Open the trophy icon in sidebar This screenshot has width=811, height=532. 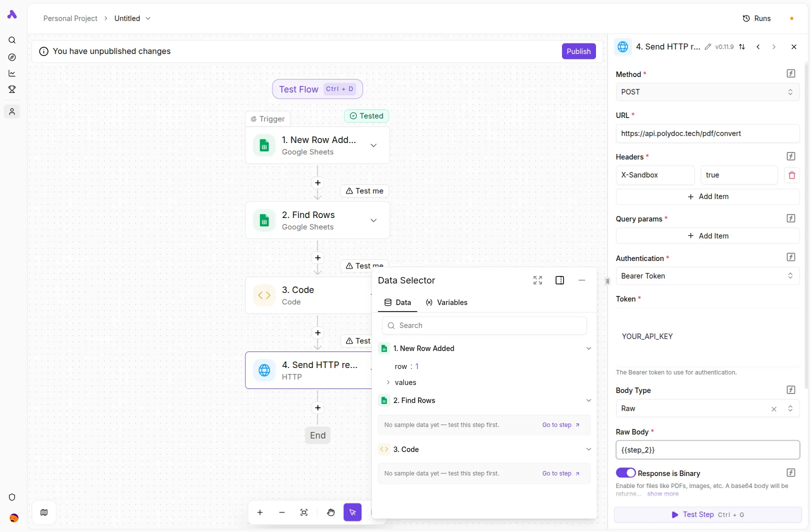click(x=12, y=89)
